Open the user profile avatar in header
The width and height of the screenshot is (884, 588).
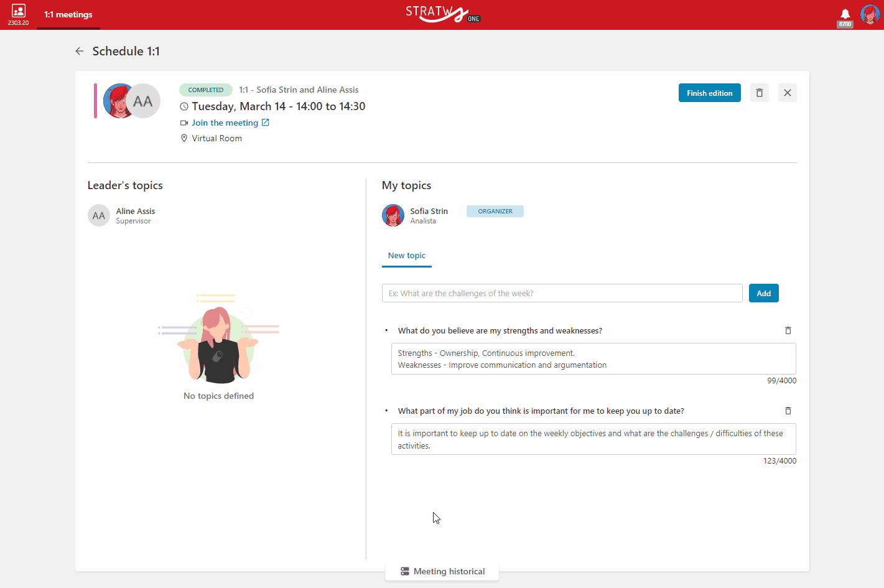coord(870,14)
